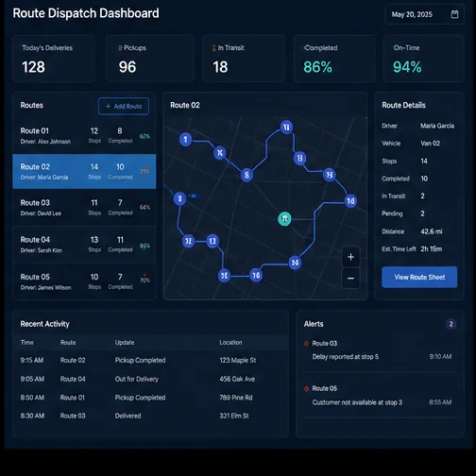Open the calendar icon beside the date
Viewport: 476px width, 476px height.
[x=454, y=14]
